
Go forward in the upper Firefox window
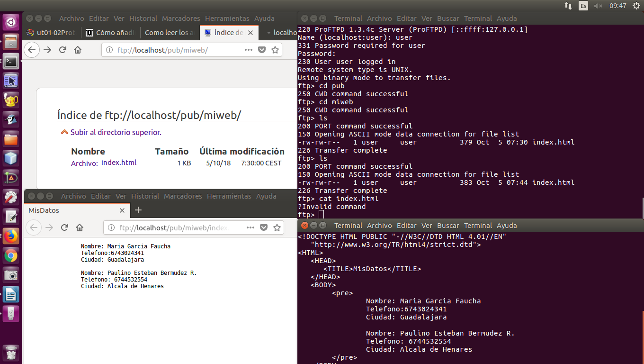pos(47,50)
